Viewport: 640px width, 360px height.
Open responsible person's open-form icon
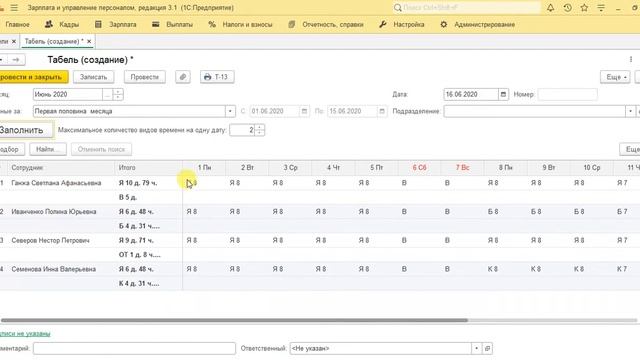click(x=487, y=348)
